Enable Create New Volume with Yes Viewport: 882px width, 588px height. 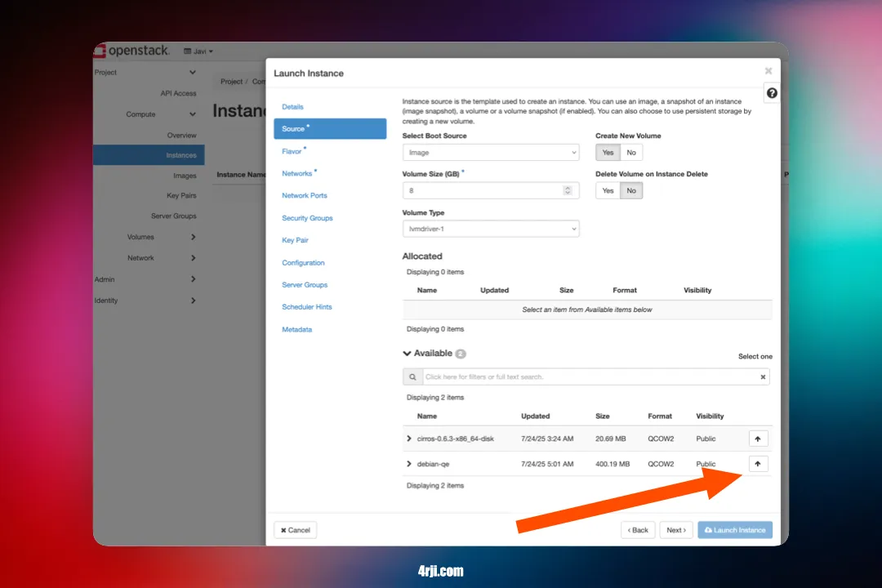[x=607, y=152]
